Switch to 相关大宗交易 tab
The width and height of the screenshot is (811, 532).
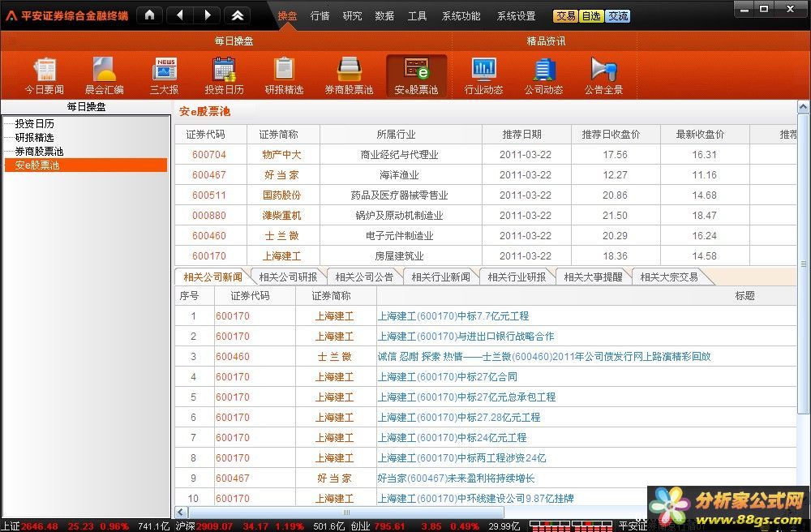(669, 277)
